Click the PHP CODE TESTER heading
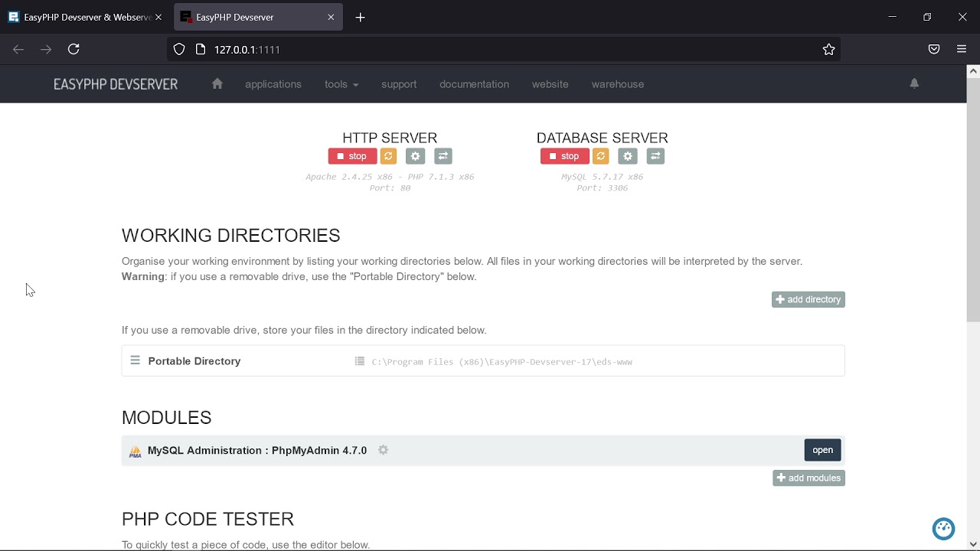The height and width of the screenshot is (551, 980). (208, 520)
